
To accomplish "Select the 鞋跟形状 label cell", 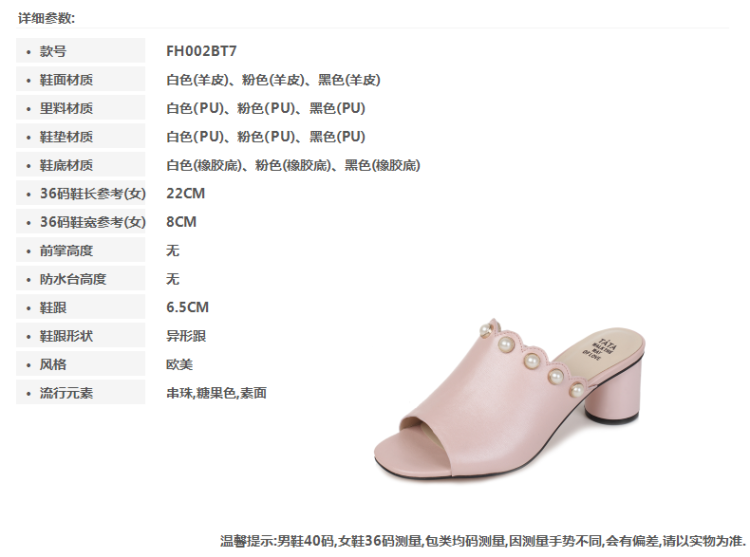I will pos(80,336).
